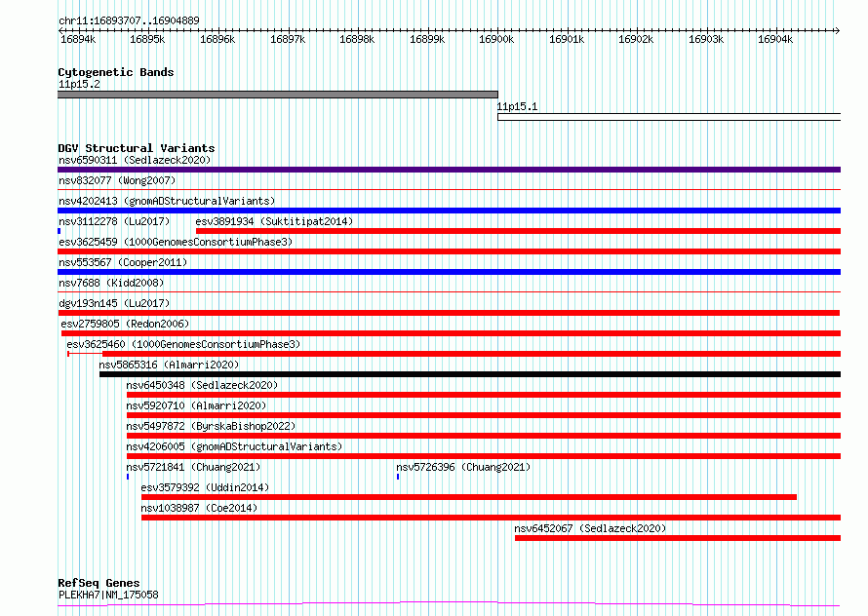Click the 16900k ruler label
This screenshot has height=616, width=868.
(x=496, y=39)
